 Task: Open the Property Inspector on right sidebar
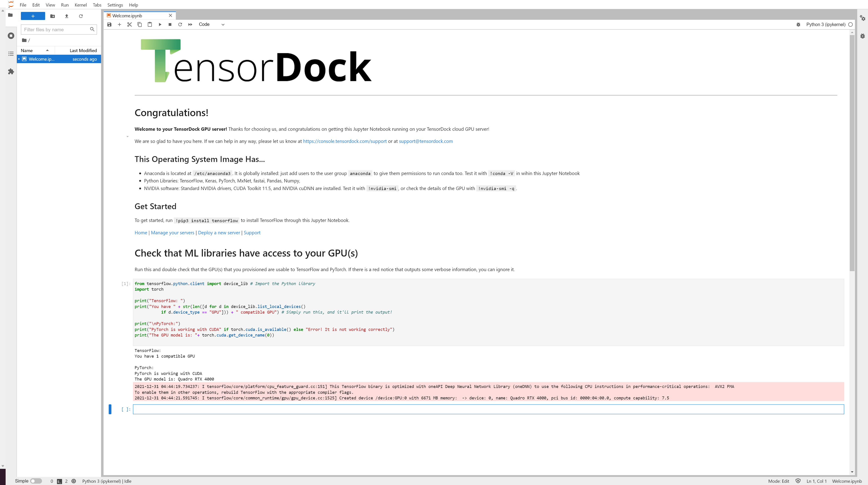point(863,18)
